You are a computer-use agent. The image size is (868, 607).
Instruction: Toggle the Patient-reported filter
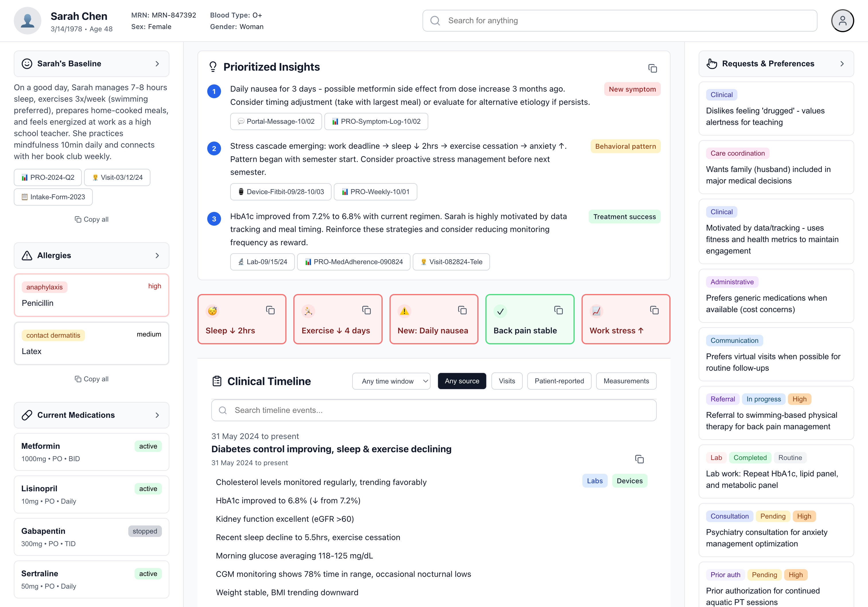tap(559, 381)
